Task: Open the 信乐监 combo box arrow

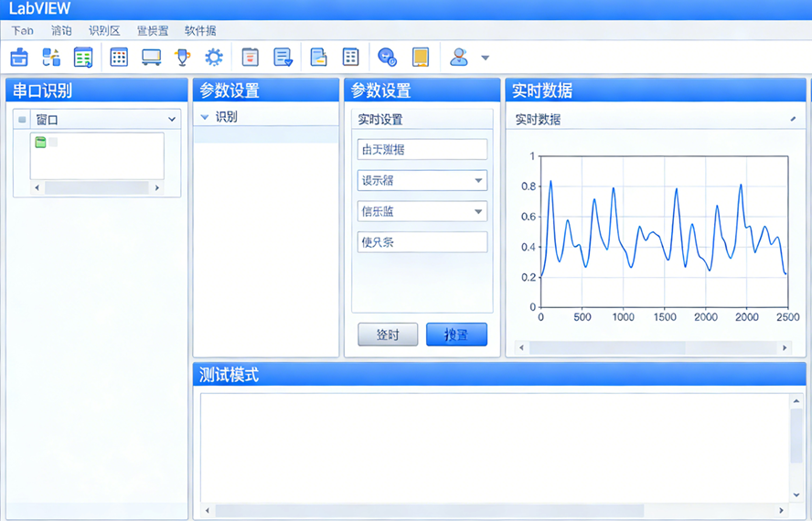Action: click(x=478, y=211)
